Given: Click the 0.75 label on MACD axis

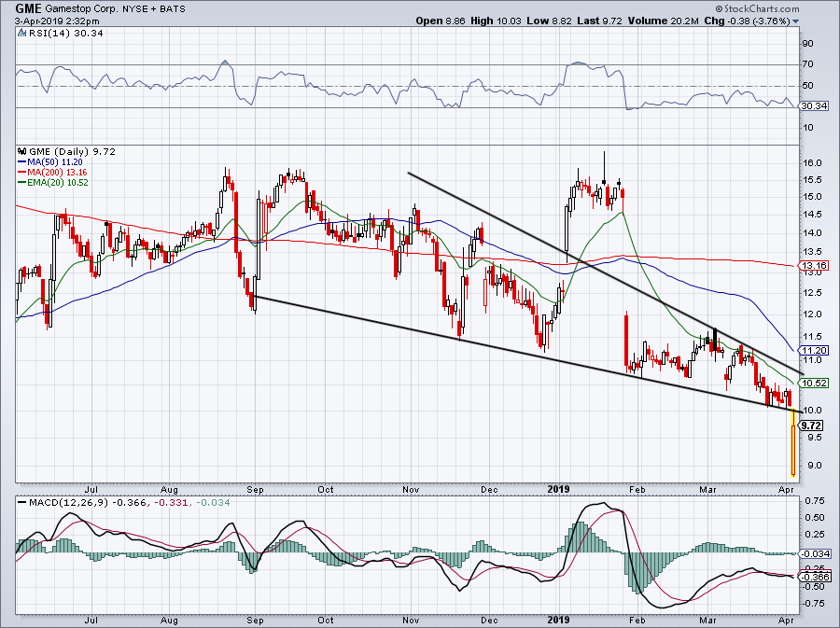Looking at the screenshot, I should pos(814,501).
